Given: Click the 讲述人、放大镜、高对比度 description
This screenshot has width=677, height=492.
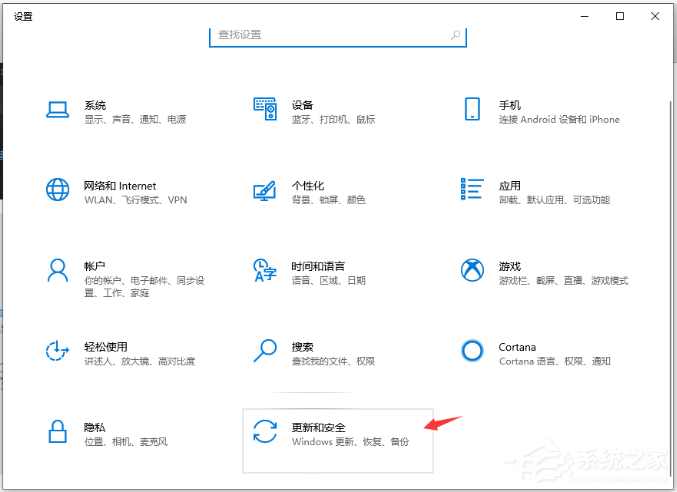Looking at the screenshot, I should 139,361.
